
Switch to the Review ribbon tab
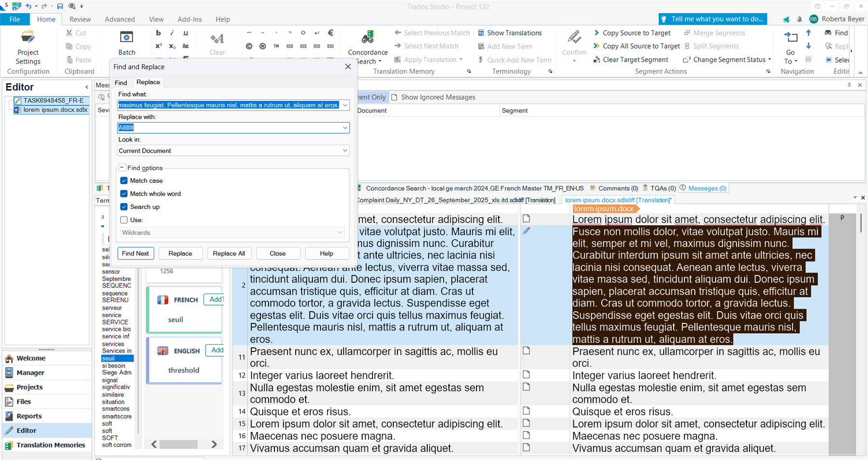(80, 19)
